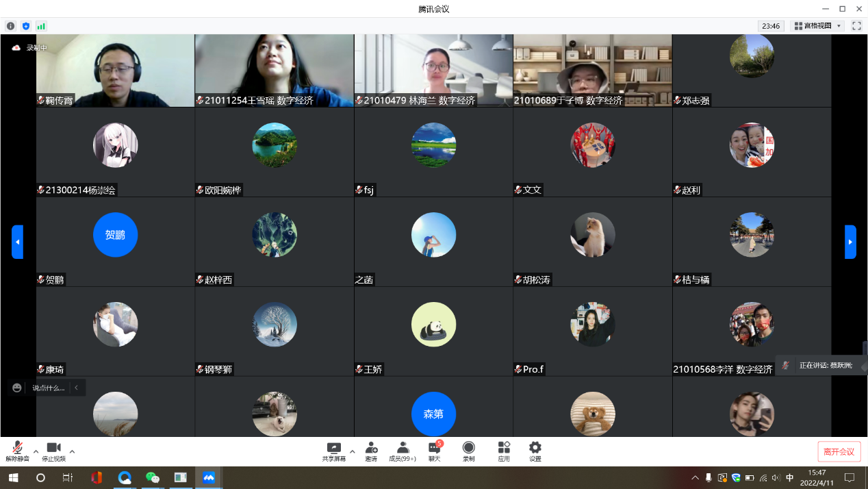Unmute the microphone (解除静音)
The width and height of the screenshot is (868, 489).
pyautogui.click(x=17, y=451)
